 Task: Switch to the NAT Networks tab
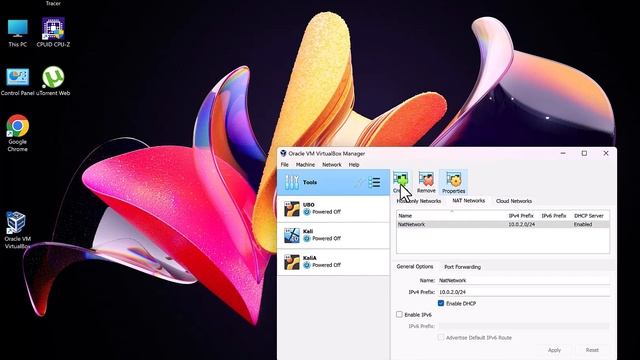click(469, 201)
